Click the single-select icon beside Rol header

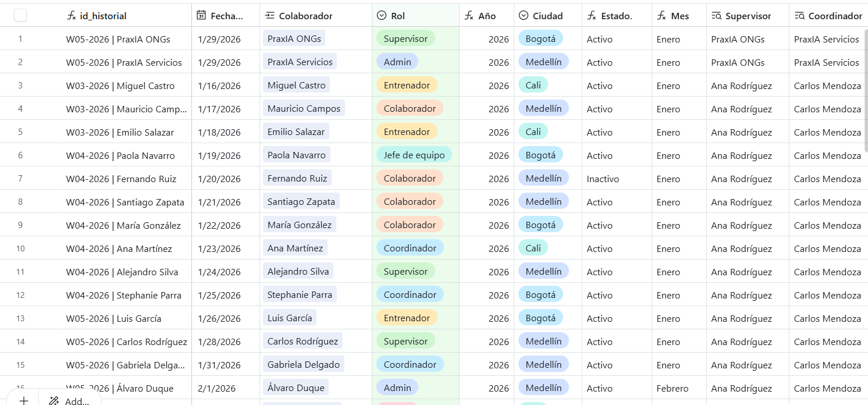tap(382, 16)
